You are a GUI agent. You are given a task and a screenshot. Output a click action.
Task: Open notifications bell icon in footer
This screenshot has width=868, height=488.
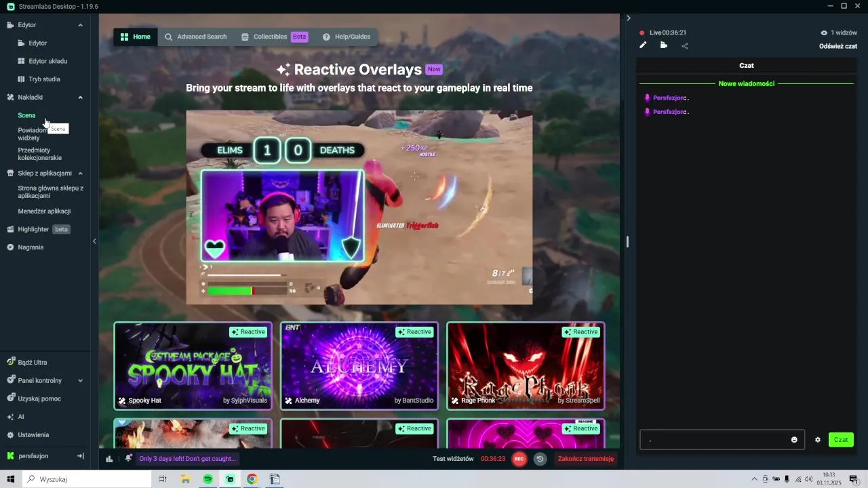click(x=128, y=459)
